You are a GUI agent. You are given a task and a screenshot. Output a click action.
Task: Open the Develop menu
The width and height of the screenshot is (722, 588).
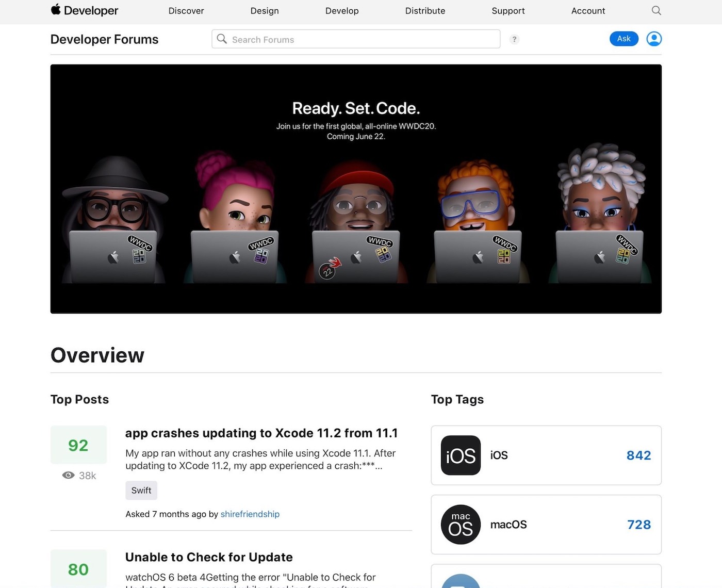(342, 11)
